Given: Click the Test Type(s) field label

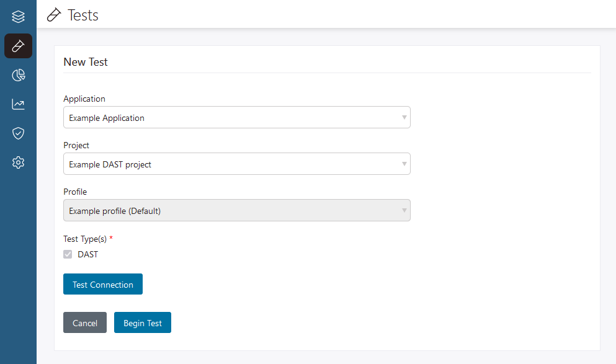Looking at the screenshot, I should [85, 239].
